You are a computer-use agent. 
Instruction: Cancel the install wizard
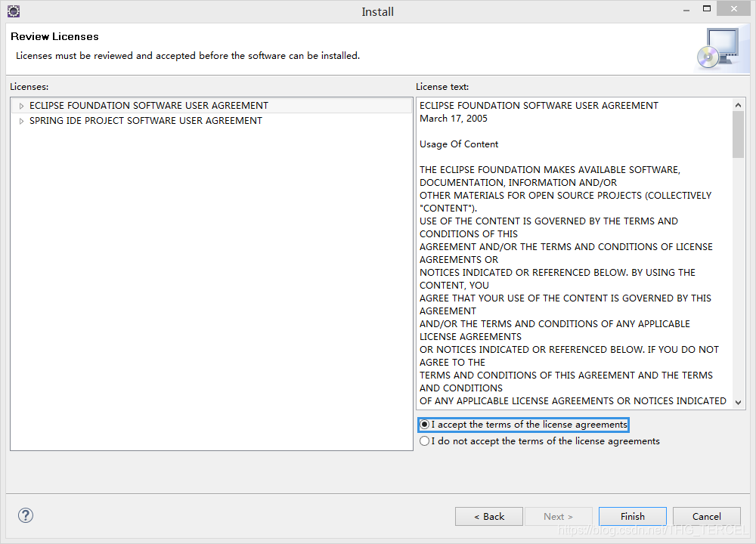(x=707, y=517)
